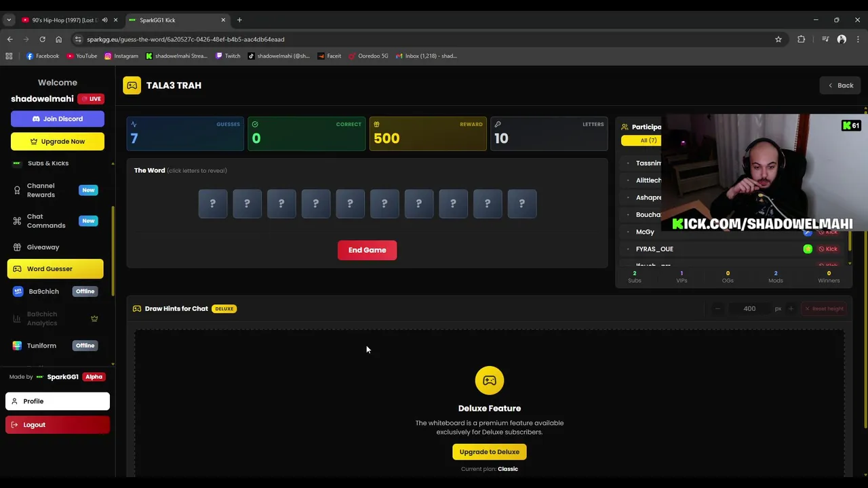868x488 pixels.
Task: Click the Back button
Action: pyautogui.click(x=840, y=85)
